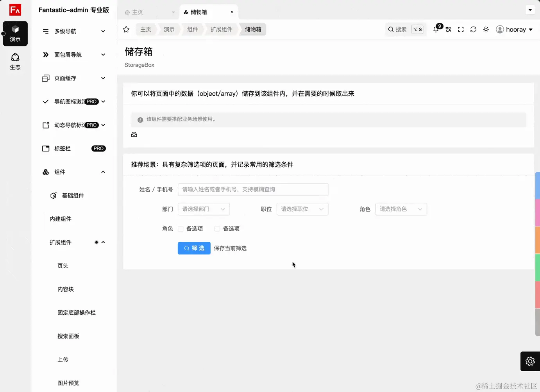Select the 储物箱 tab
The width and height of the screenshot is (540, 392).
tap(209, 12)
